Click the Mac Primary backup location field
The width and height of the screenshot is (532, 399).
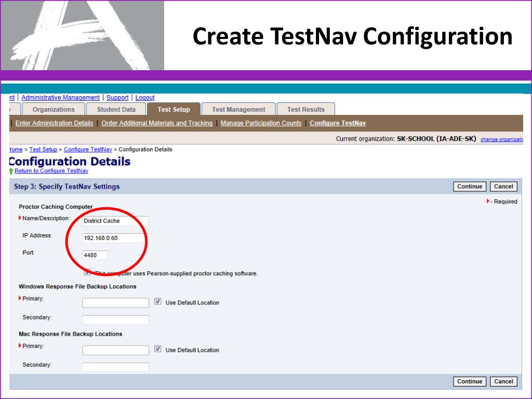point(115,350)
